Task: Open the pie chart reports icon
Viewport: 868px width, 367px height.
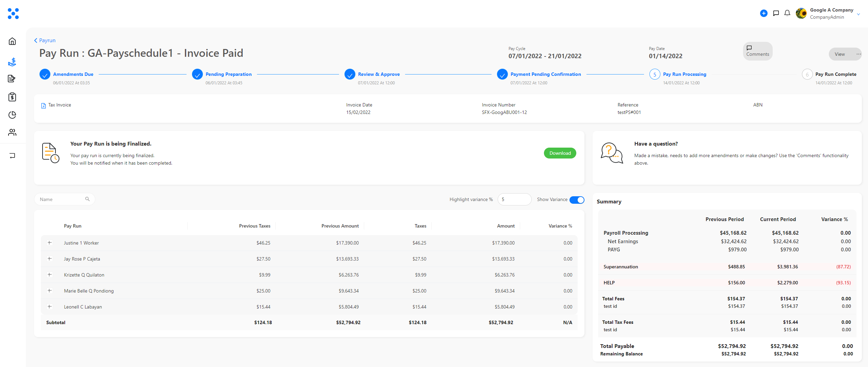Action: coord(12,115)
